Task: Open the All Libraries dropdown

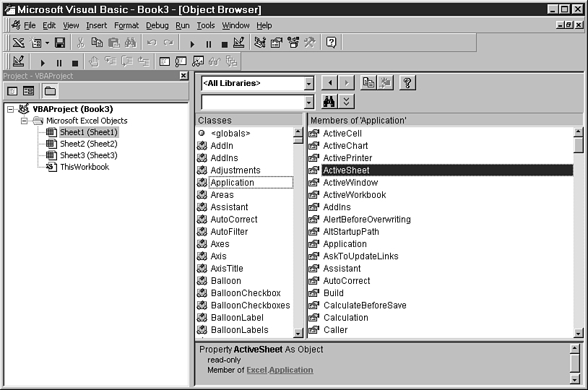Action: [309, 84]
